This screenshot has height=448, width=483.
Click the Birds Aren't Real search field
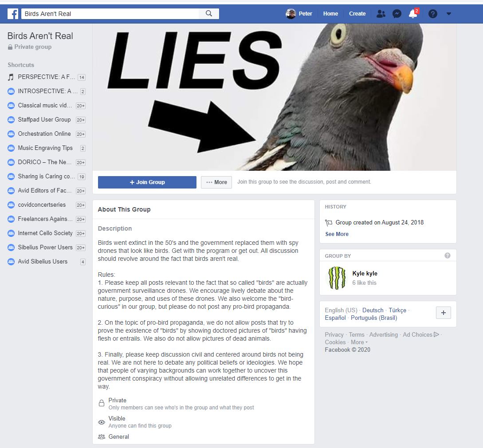[110, 14]
